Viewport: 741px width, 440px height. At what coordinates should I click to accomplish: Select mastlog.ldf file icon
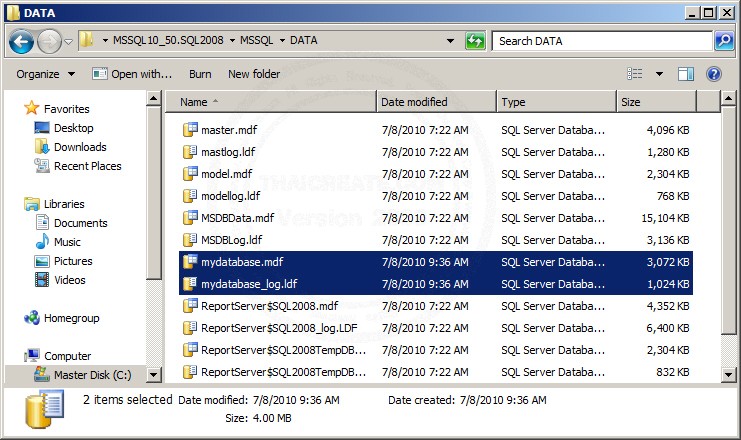click(x=190, y=152)
